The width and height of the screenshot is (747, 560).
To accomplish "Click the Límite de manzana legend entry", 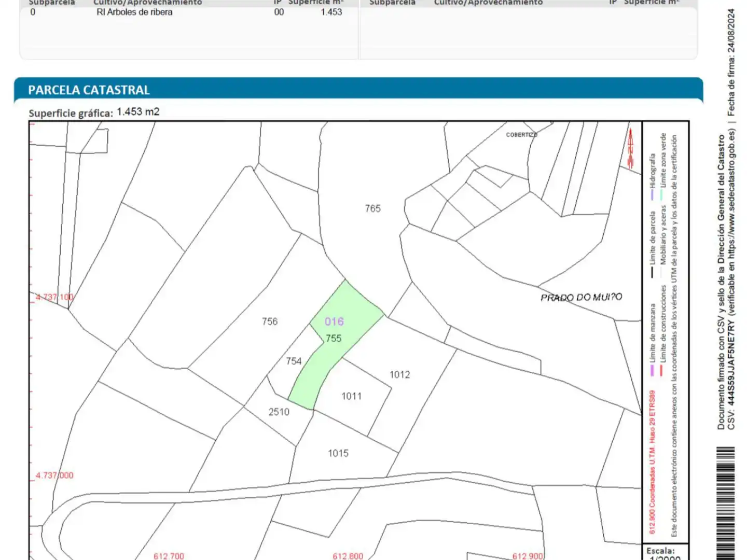I will coord(653,340).
